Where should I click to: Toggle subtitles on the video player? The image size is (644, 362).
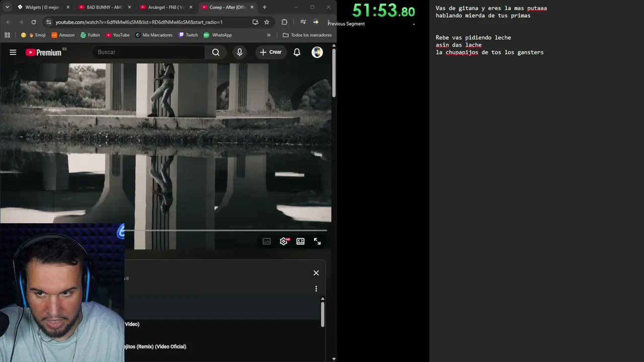267,241
